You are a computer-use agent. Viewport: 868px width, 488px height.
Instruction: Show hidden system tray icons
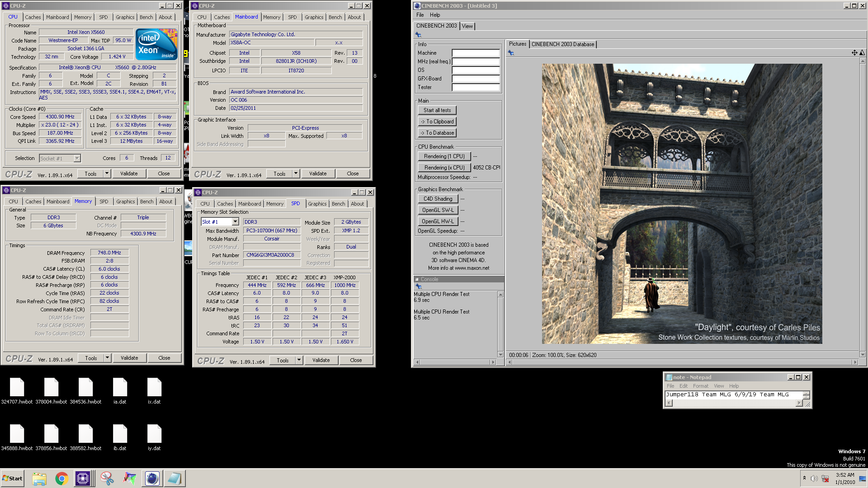804,478
